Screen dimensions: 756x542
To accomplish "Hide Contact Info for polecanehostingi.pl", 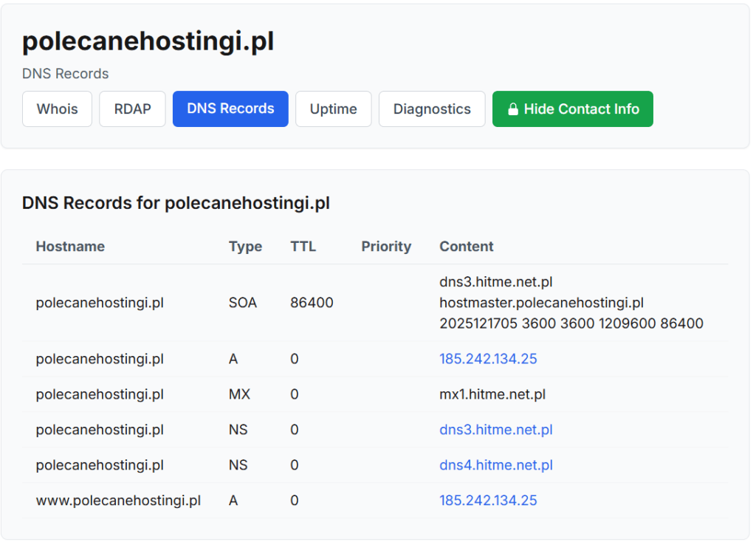I will pyautogui.click(x=572, y=109).
